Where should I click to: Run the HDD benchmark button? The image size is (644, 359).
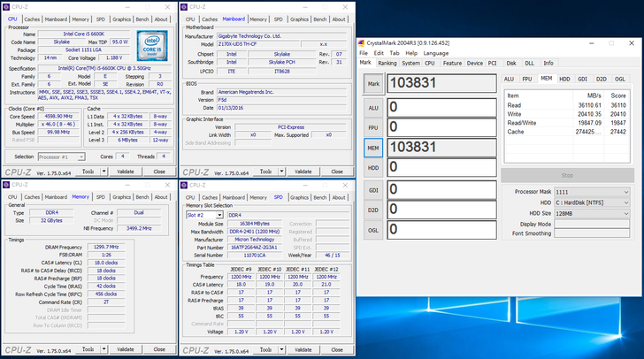pos(372,167)
